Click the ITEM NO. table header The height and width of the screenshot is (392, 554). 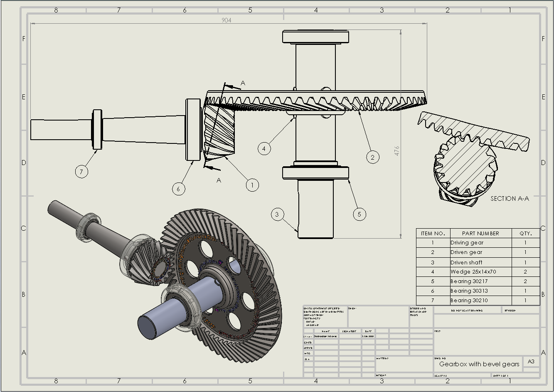point(433,233)
